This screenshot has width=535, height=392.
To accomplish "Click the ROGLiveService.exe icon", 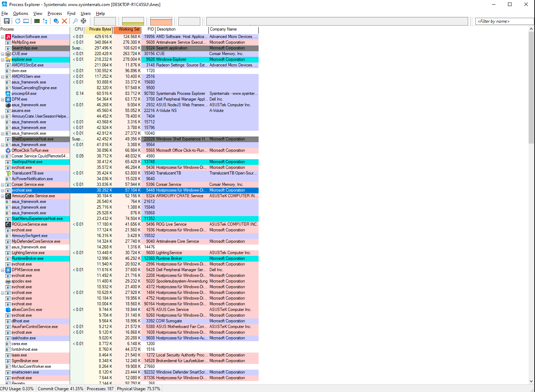I will click(x=8, y=224).
